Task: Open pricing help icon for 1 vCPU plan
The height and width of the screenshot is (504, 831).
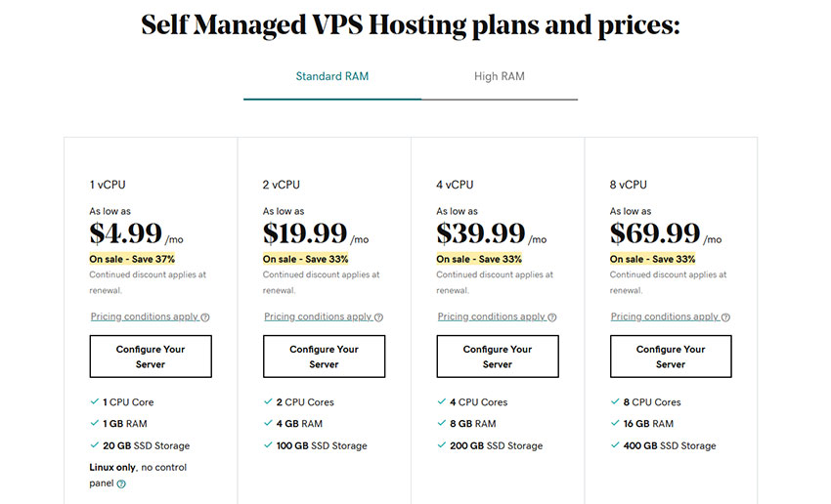Action: click(205, 317)
